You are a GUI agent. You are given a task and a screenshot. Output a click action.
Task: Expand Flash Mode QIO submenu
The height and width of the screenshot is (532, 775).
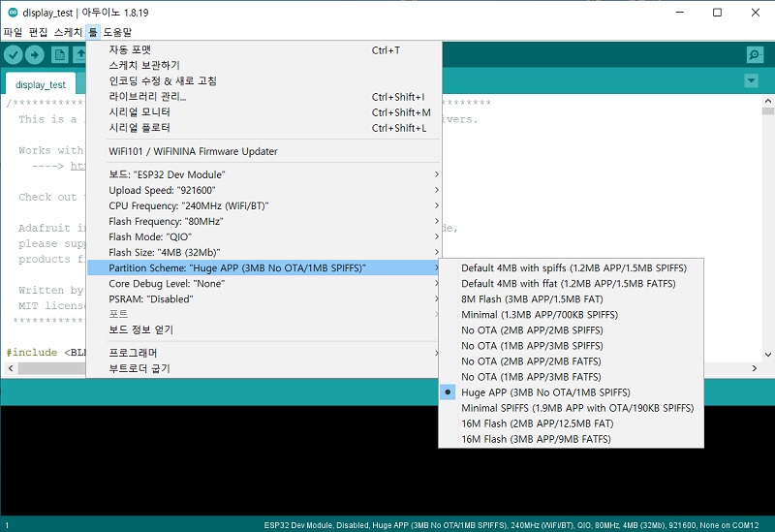[263, 236]
